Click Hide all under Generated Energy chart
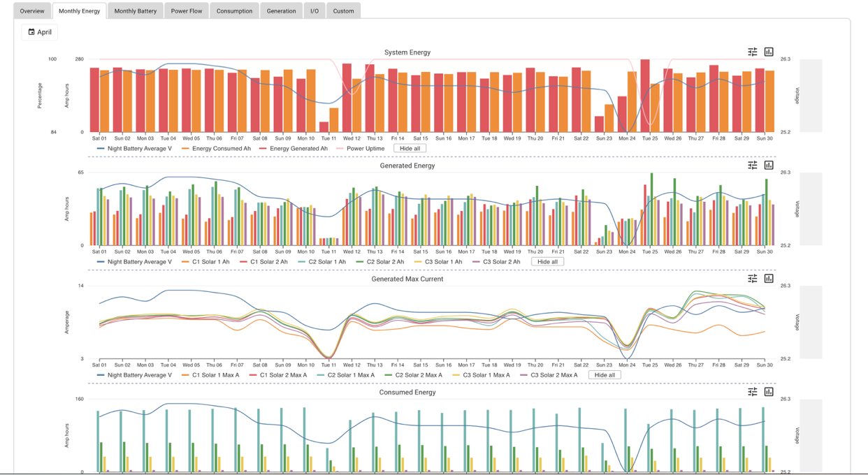The image size is (868, 475). (x=548, y=262)
